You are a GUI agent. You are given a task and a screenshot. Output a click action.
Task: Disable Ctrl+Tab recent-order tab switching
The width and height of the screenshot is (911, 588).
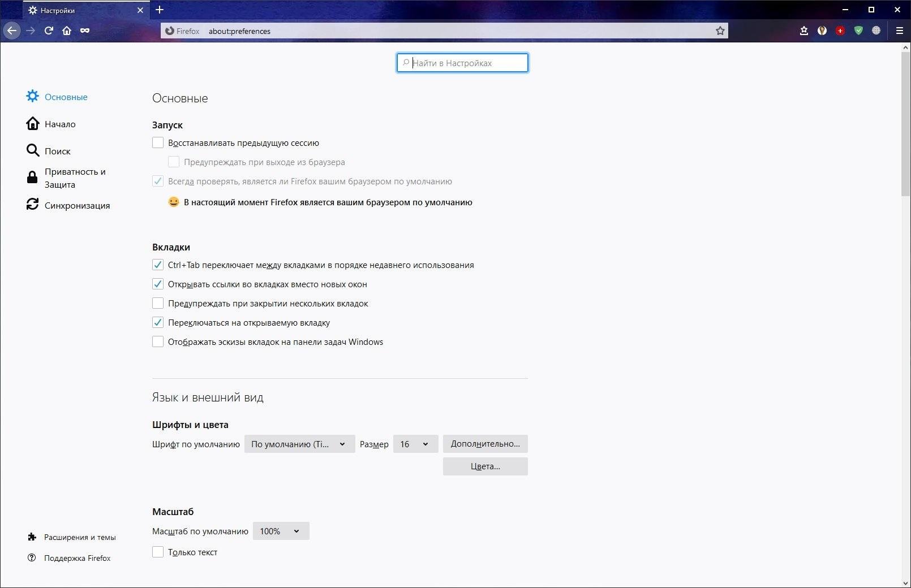(158, 265)
